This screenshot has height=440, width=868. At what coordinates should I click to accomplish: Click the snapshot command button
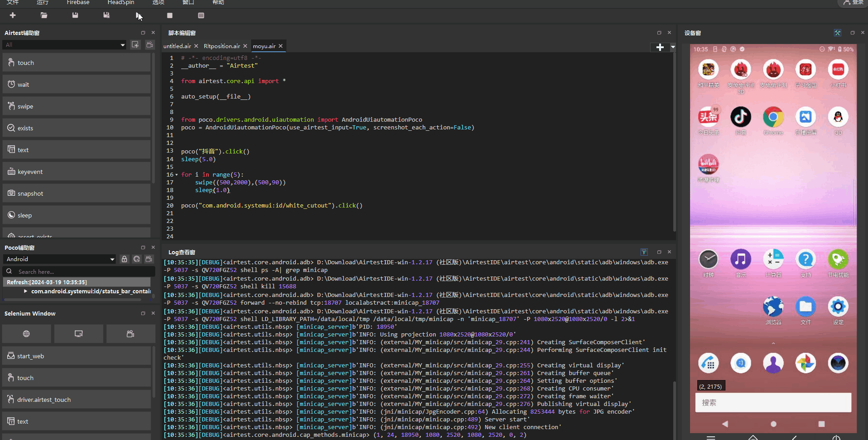tap(76, 193)
